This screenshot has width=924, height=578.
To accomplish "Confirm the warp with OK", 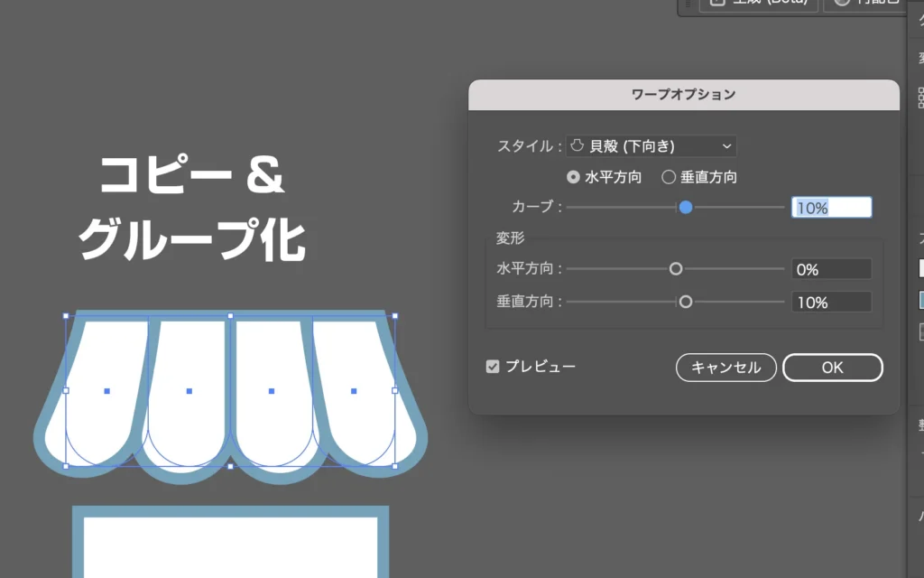I will [832, 368].
